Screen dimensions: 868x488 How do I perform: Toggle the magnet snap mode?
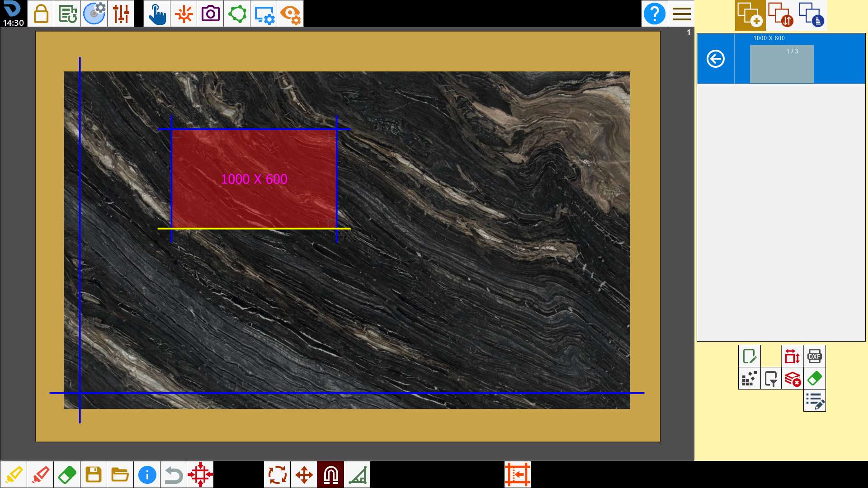pos(330,474)
